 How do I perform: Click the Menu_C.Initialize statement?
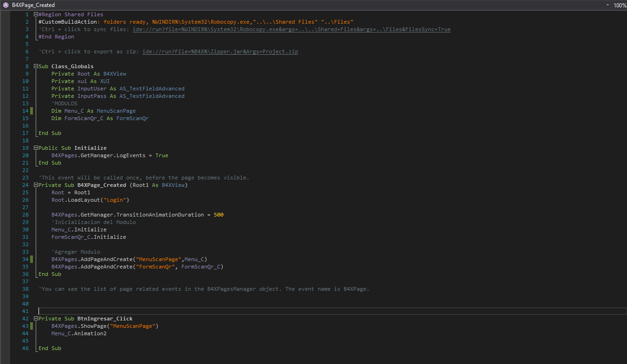79,230
